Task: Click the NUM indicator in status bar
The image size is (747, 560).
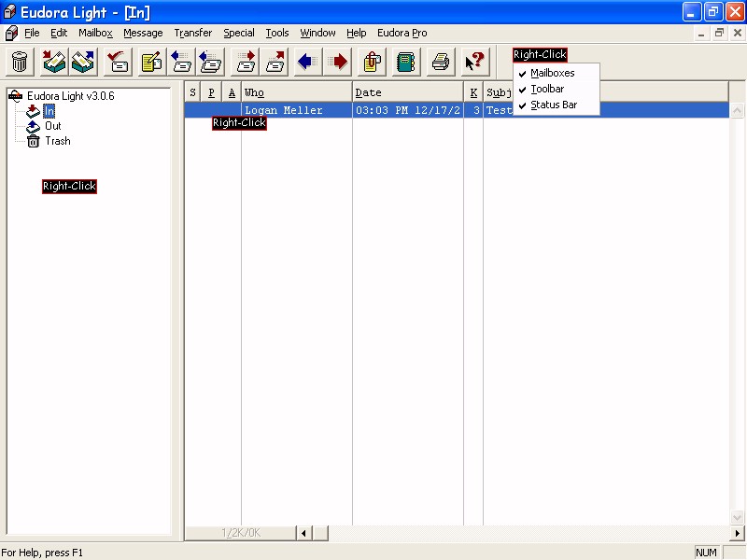Action: click(707, 553)
